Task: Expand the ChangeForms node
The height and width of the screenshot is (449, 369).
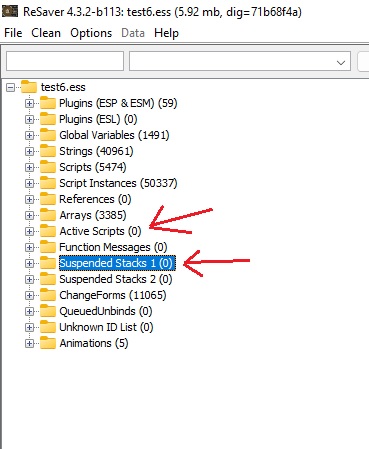Action: coord(29,296)
